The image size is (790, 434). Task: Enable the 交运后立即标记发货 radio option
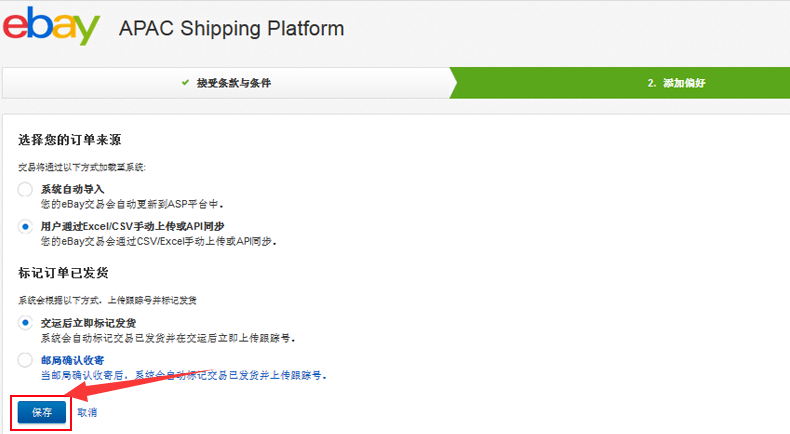coord(25,323)
